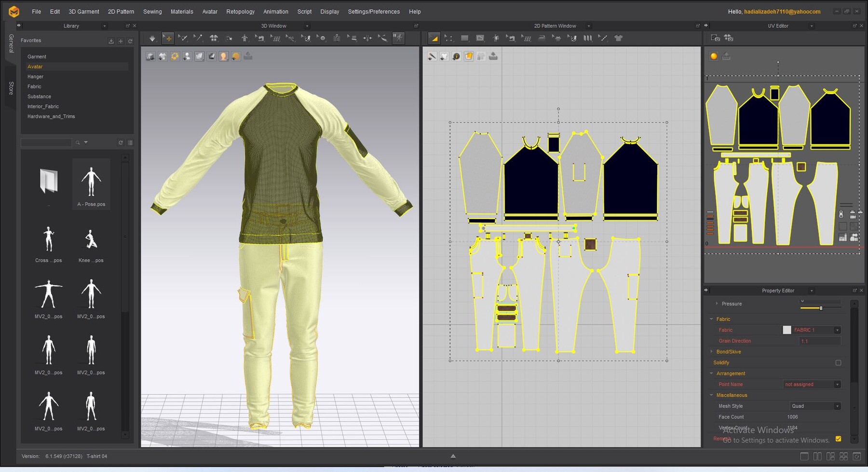
Task: Open the Avatar category in the Library
Action: pos(35,67)
